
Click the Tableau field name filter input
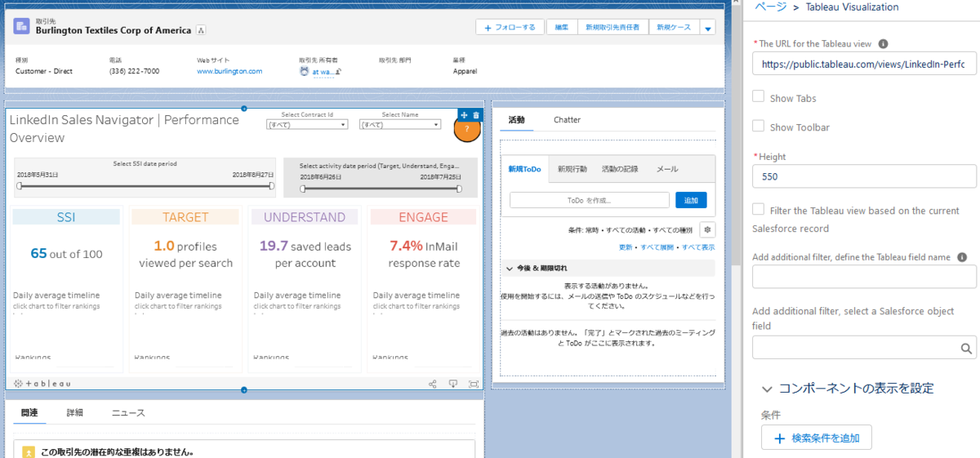[x=864, y=277]
